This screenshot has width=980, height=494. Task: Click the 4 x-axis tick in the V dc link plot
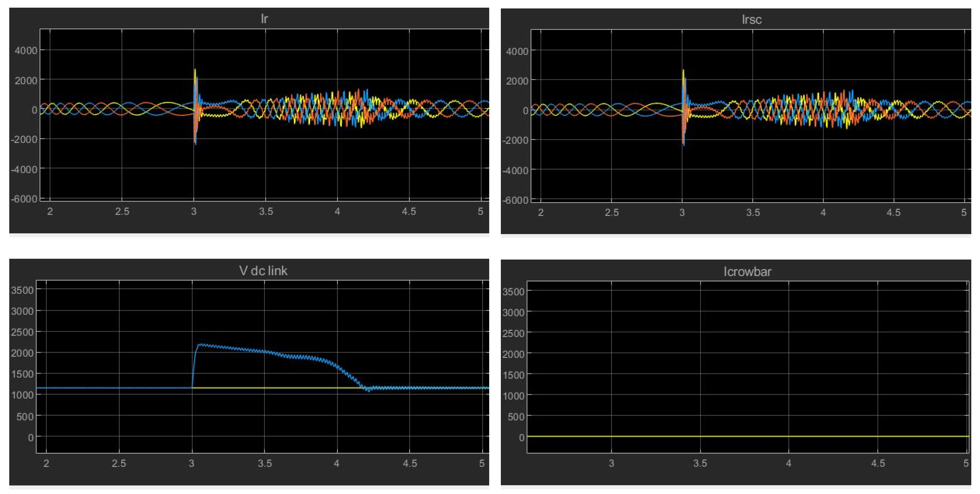[x=337, y=463]
